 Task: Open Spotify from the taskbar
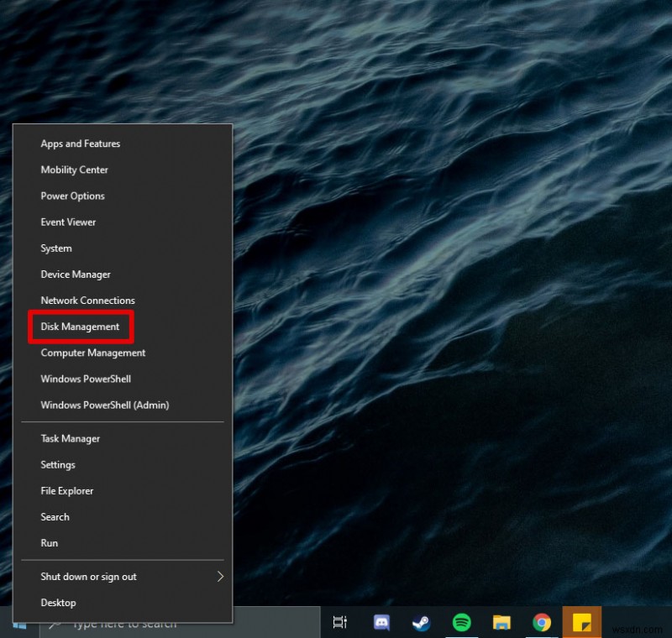coord(461,623)
